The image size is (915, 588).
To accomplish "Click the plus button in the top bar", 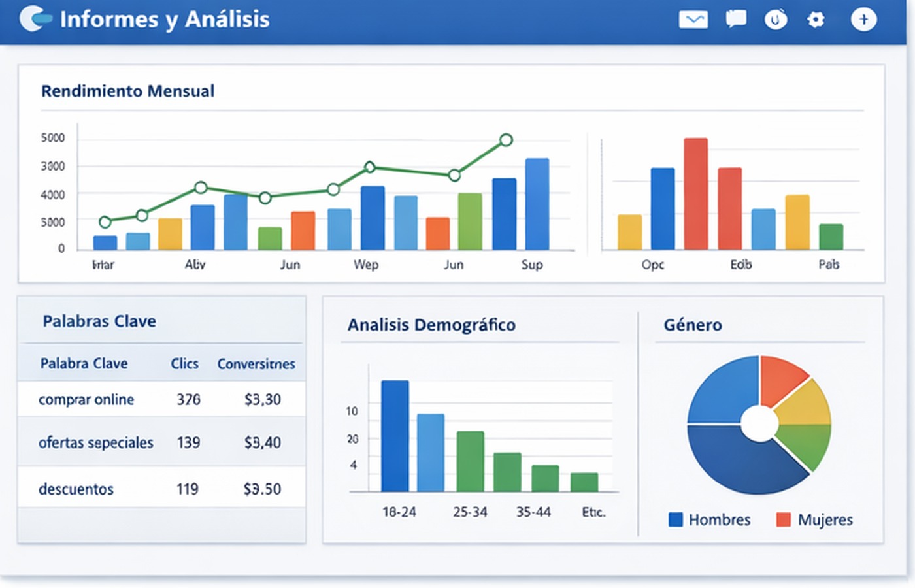I will click(864, 20).
